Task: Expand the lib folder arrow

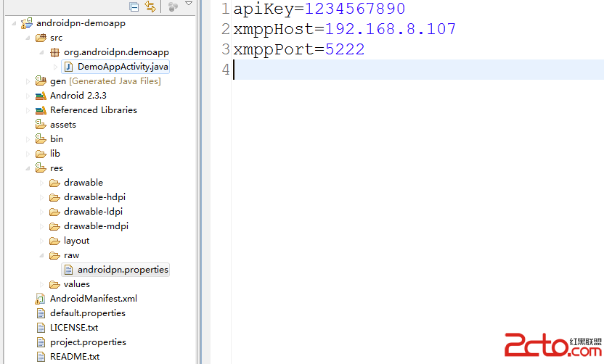Action: 28,154
